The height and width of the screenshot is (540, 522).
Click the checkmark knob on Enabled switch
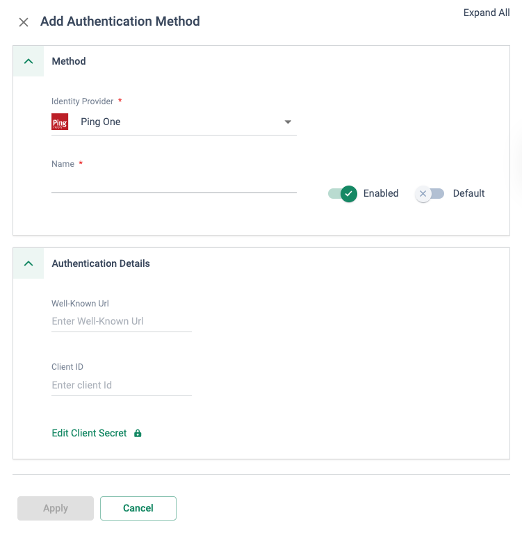(348, 194)
